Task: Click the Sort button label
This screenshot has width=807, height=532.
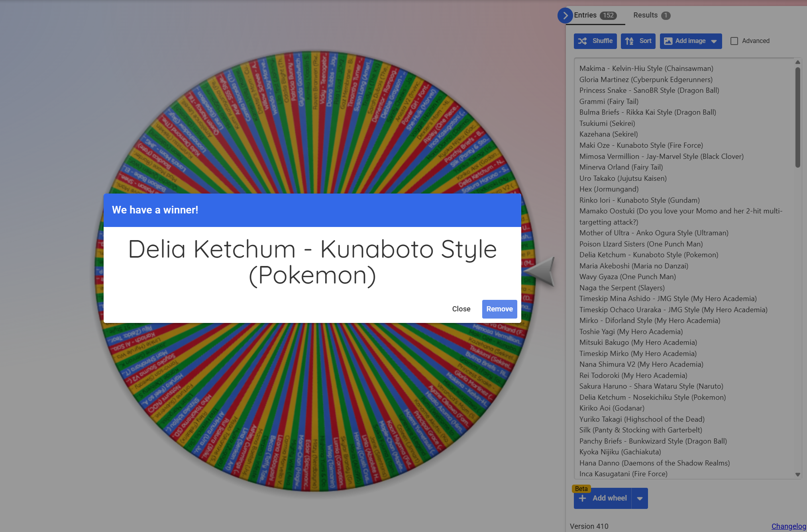Action: 646,41
